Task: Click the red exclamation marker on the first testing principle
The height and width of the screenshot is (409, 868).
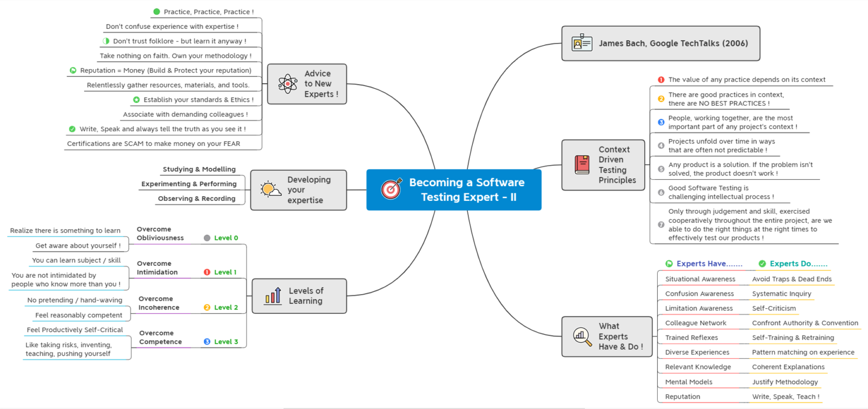Action: pyautogui.click(x=661, y=80)
